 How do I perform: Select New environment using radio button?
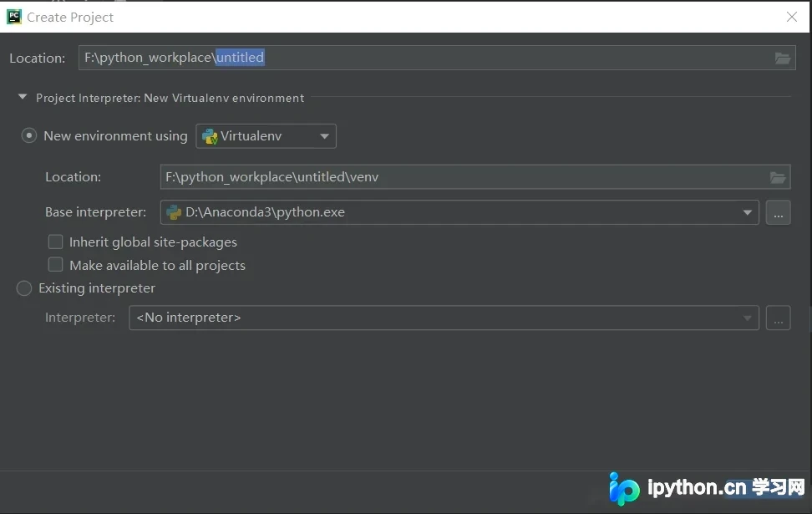[x=29, y=135]
